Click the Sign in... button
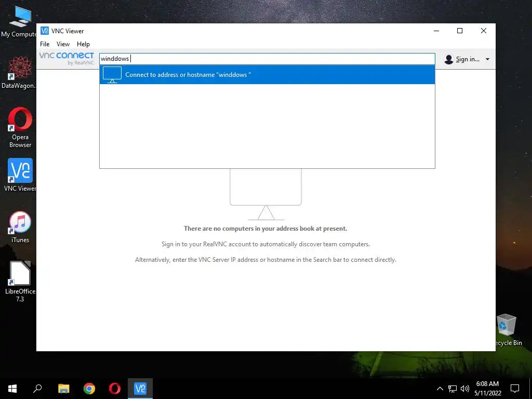Image resolution: width=532 pixels, height=399 pixels. 467,59
